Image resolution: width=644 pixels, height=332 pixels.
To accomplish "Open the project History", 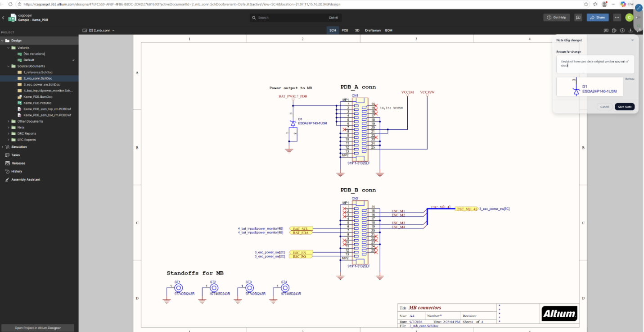I will (16, 171).
